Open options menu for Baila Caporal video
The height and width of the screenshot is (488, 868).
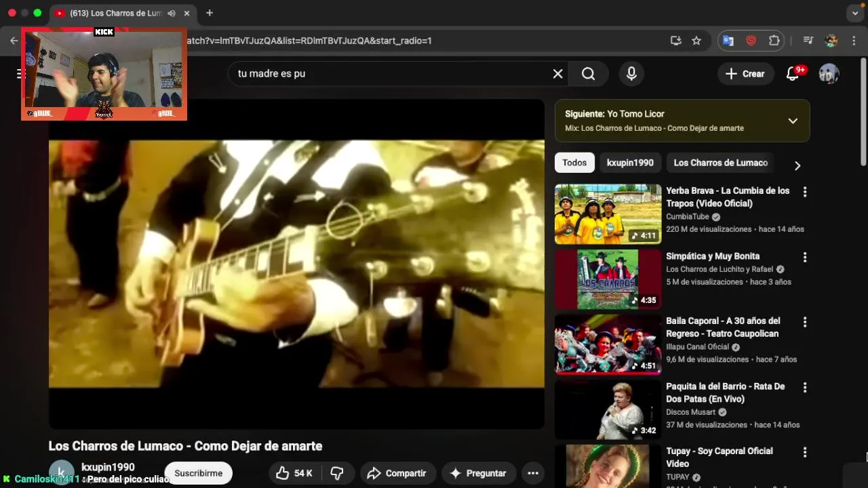click(805, 322)
